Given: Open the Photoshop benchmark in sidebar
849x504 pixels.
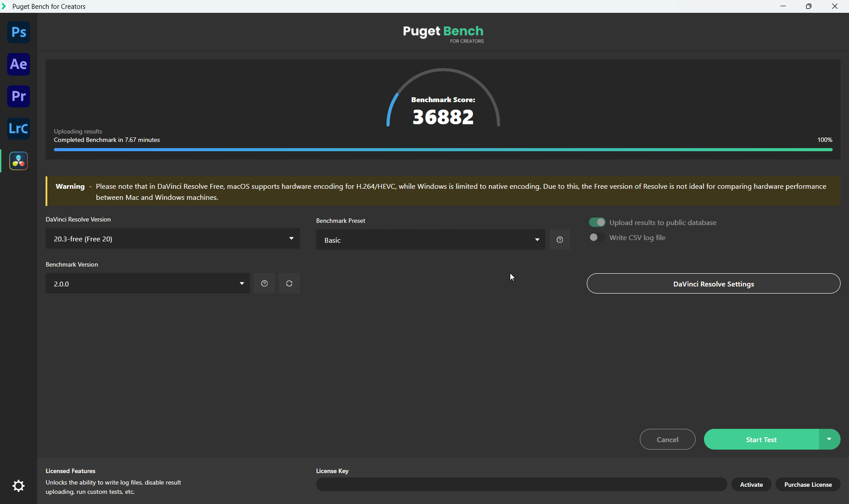Looking at the screenshot, I should [x=19, y=32].
